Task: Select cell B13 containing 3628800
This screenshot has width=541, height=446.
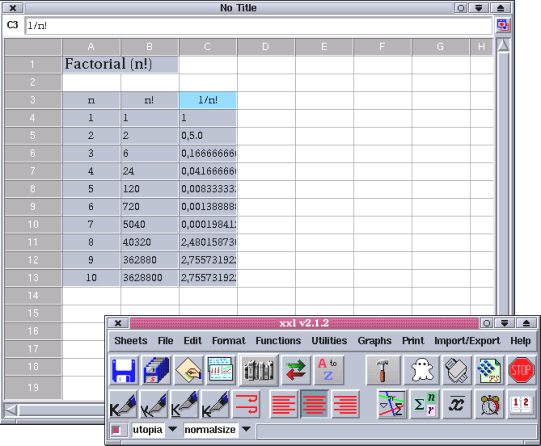Action: tap(150, 278)
